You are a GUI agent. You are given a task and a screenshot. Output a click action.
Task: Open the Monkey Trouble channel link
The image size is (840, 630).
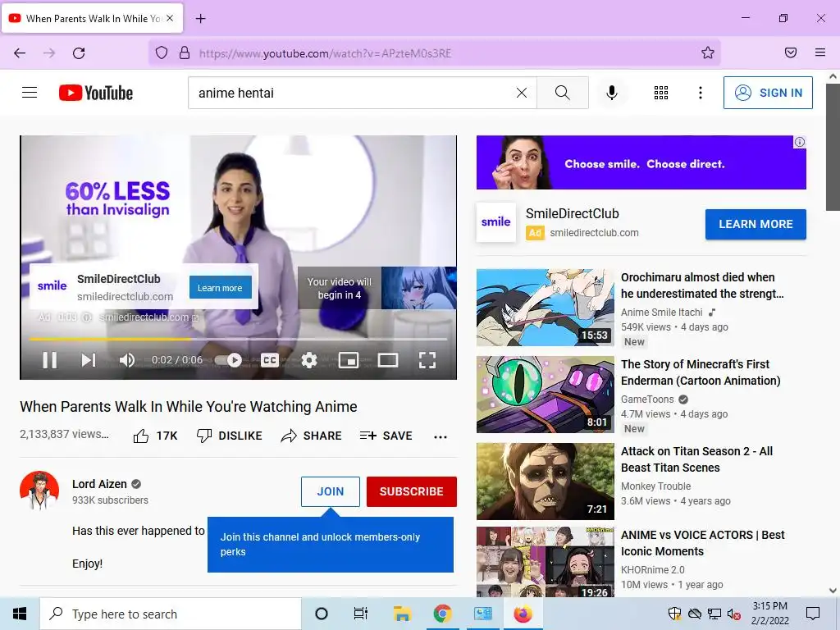click(655, 486)
